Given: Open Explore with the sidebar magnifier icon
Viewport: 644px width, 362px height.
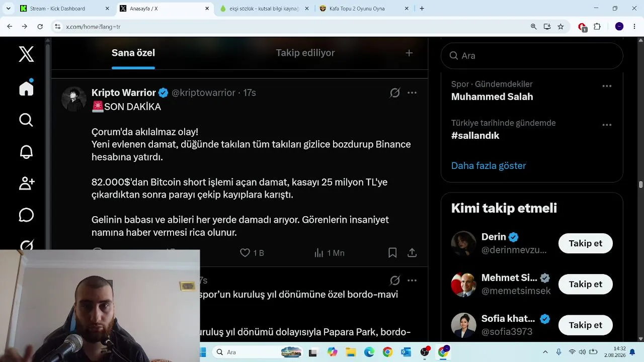Looking at the screenshot, I should coord(26,120).
